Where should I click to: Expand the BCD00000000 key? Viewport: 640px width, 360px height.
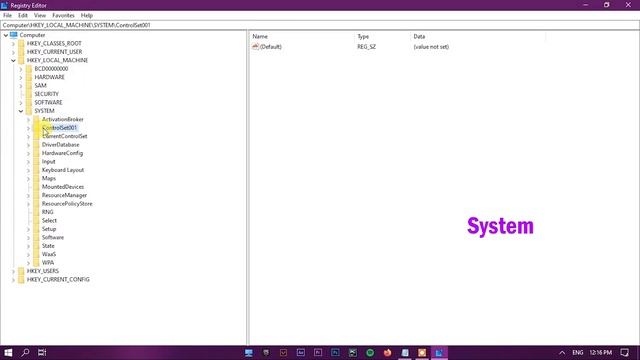[21, 69]
